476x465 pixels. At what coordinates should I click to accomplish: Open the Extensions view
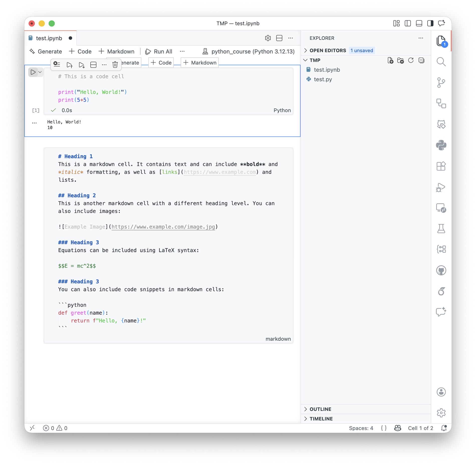[x=441, y=166]
